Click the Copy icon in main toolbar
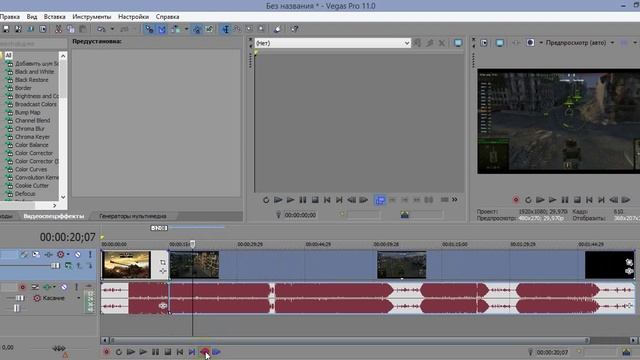Screen dimensions: 640x360 (x=71, y=29)
